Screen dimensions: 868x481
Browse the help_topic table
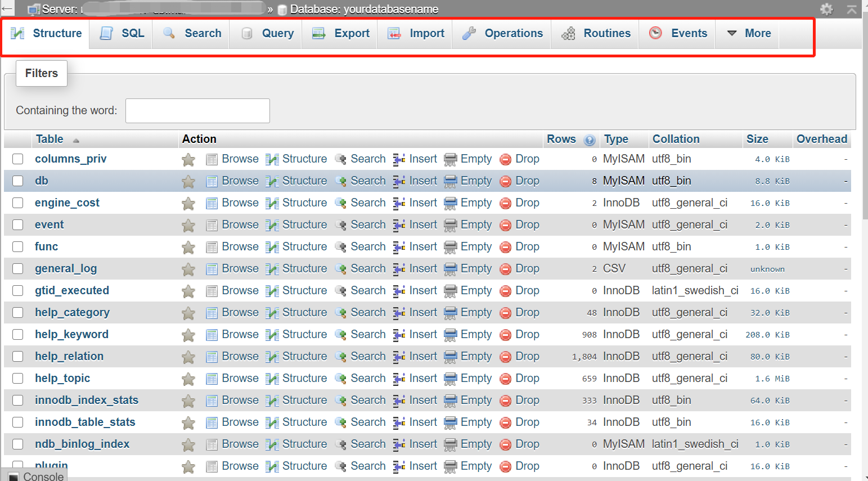240,378
